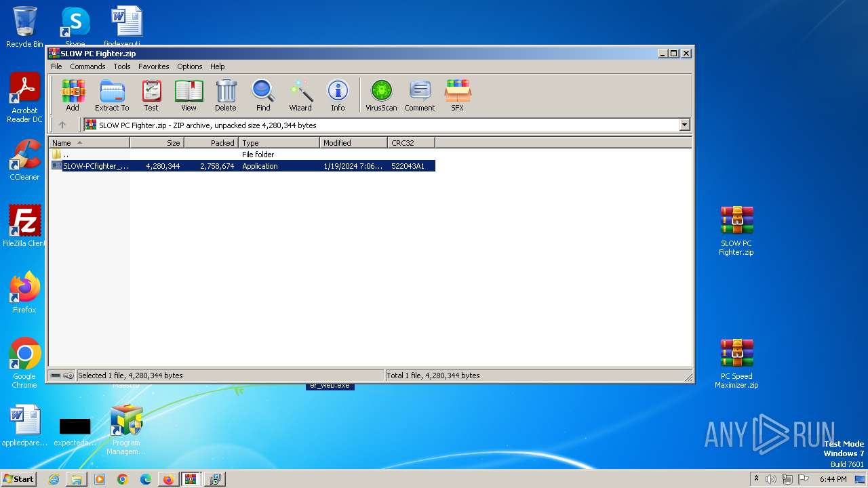The height and width of the screenshot is (488, 868).
Task: Select the Recycle Bin desktop icon
Action: coord(24,27)
